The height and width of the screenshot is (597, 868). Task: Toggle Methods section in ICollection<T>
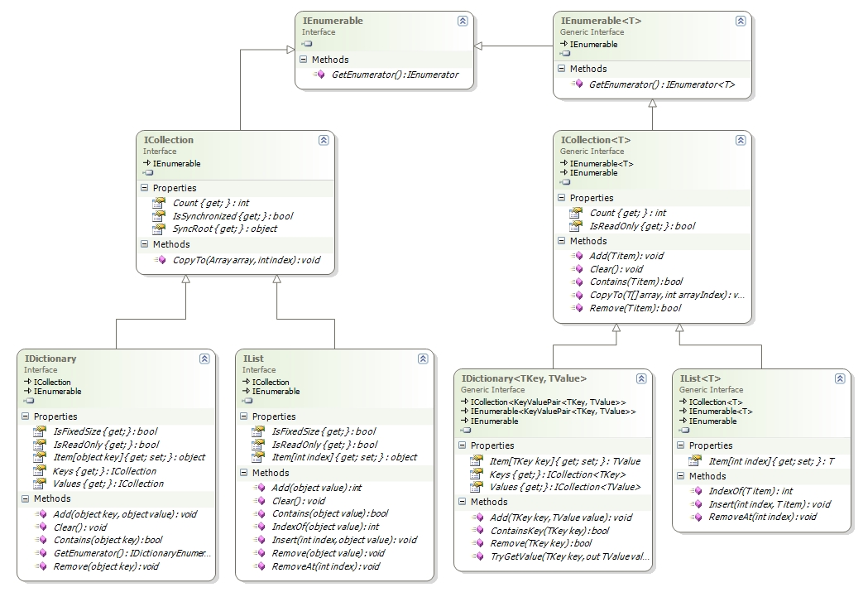click(561, 241)
